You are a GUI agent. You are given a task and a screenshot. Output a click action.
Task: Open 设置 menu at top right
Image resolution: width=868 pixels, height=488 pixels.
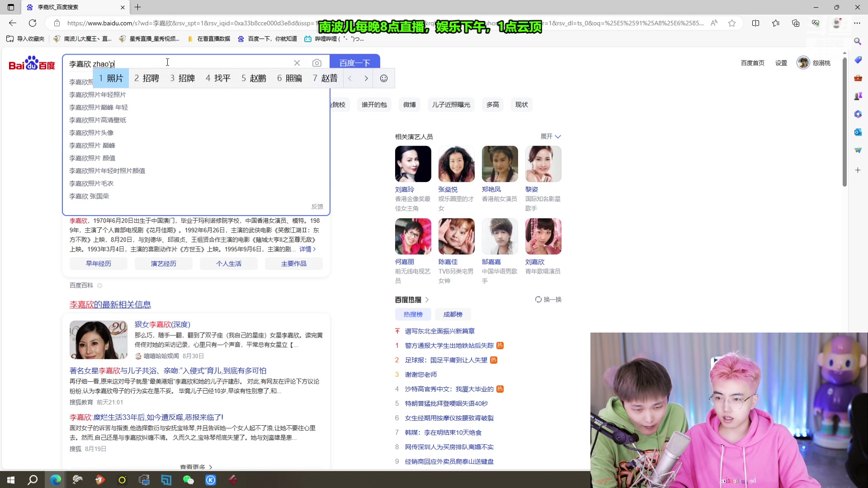(781, 63)
